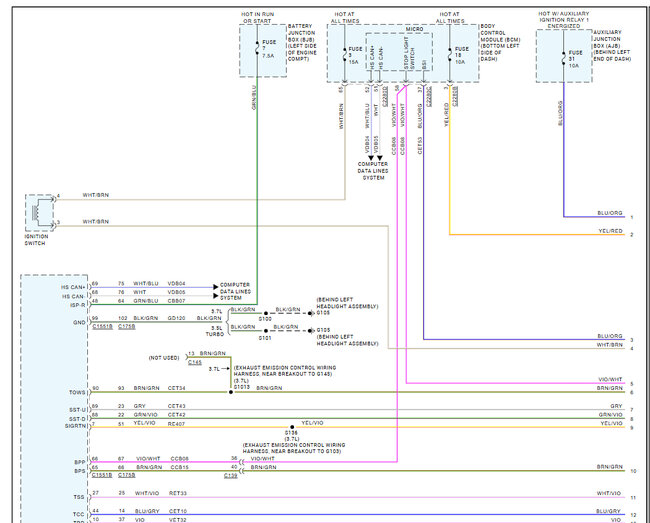The width and height of the screenshot is (650, 523).
Task: Click the 3.5L TURBO label
Action: 215,331
